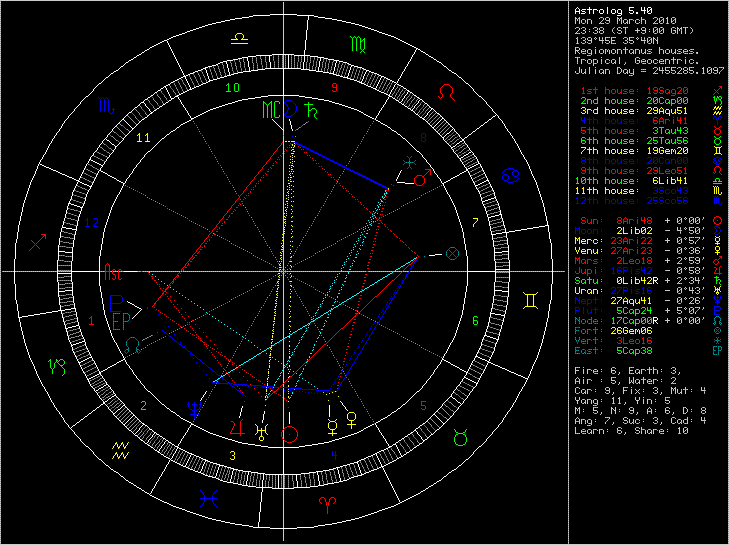Click the Part of Fortune symbol in chart
The width and height of the screenshot is (729, 545).
[452, 253]
